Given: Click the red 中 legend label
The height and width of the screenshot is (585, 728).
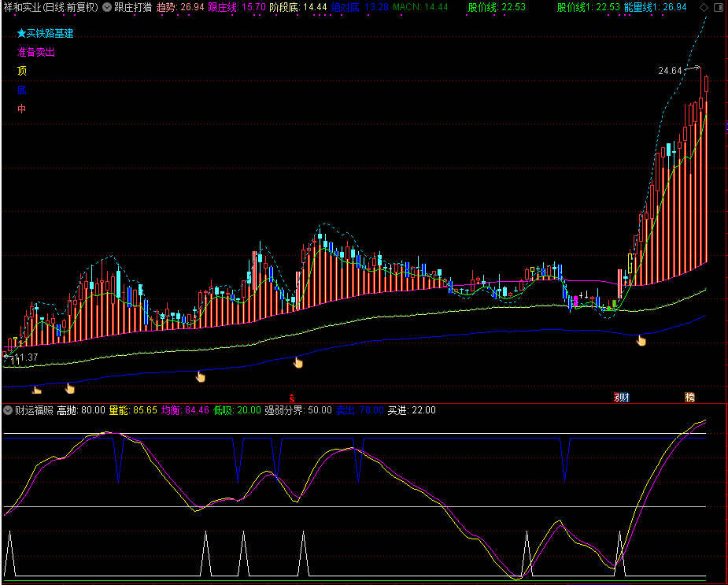Looking at the screenshot, I should [22, 109].
